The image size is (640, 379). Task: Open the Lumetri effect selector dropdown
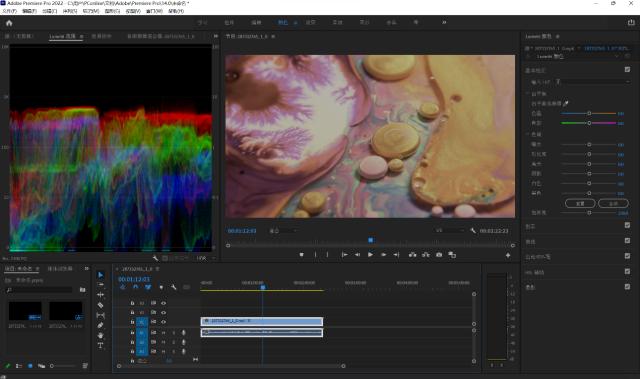pyautogui.click(x=578, y=56)
